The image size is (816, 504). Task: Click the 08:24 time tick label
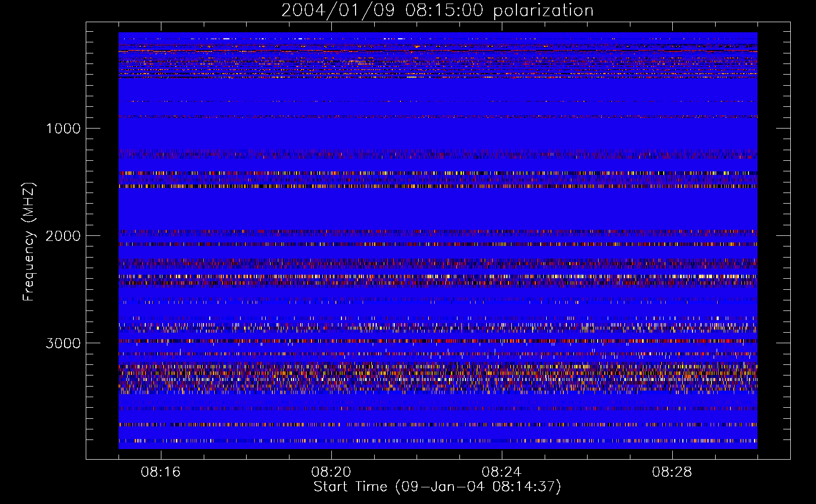(x=502, y=472)
